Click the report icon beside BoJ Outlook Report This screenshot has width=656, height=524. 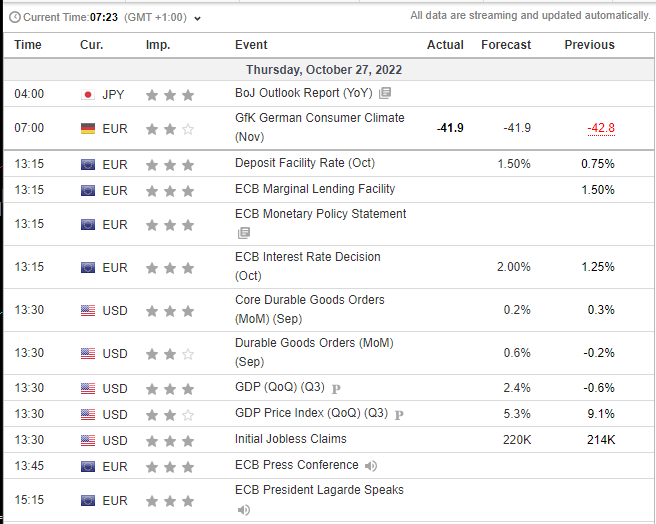385,94
